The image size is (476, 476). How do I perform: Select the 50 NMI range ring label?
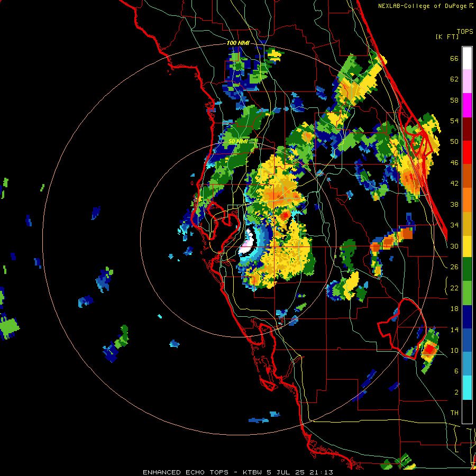coord(238,141)
